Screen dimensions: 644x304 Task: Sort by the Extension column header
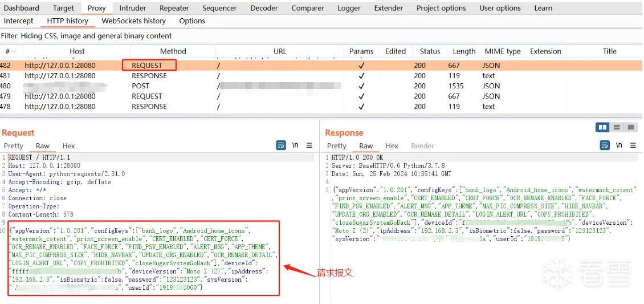tap(545, 51)
